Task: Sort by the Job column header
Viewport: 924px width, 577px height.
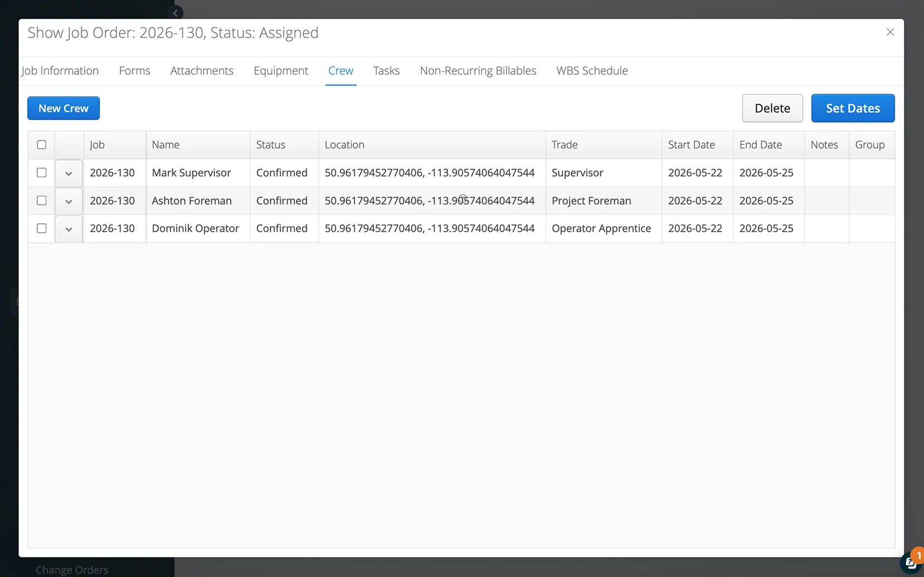Action: (x=115, y=145)
